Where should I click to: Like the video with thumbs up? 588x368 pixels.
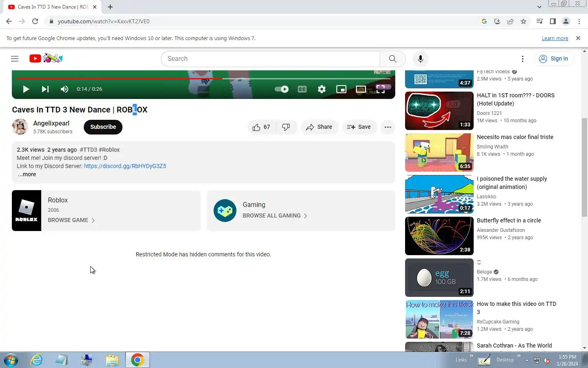[261, 127]
